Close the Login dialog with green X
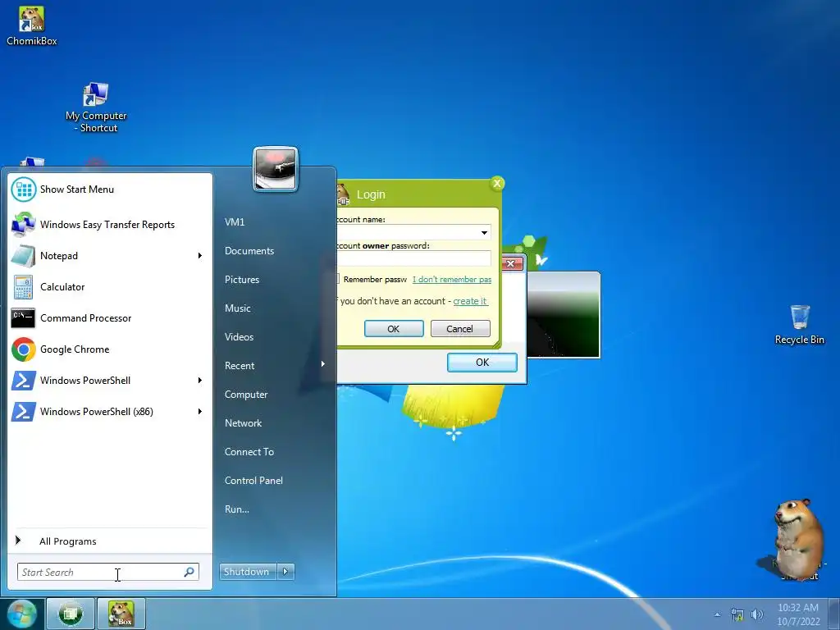 coord(497,184)
